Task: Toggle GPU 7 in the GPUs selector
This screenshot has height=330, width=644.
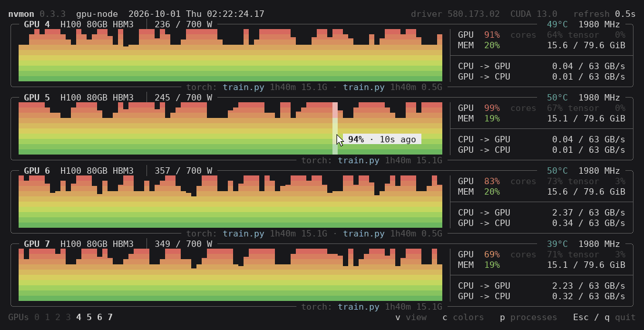Action: point(110,317)
